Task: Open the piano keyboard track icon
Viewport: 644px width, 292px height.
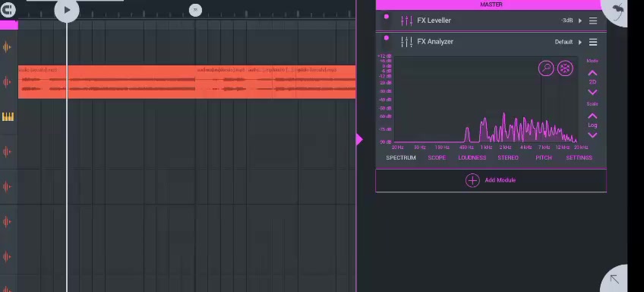Action: 8,117
